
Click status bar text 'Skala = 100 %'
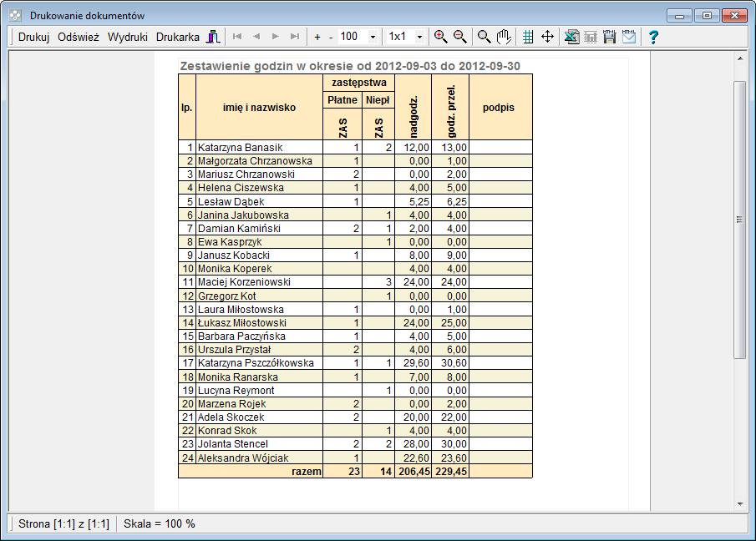tap(159, 523)
